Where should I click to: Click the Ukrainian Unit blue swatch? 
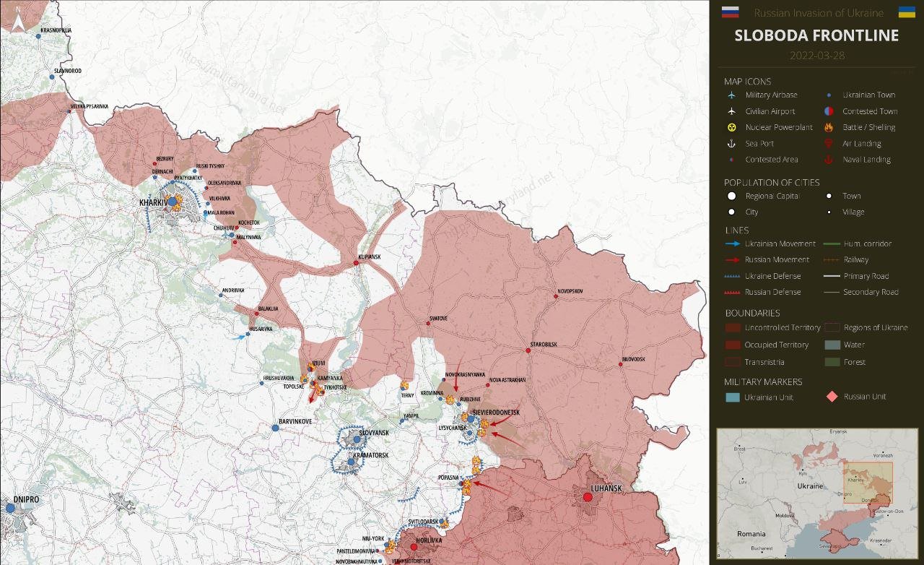pyautogui.click(x=732, y=397)
